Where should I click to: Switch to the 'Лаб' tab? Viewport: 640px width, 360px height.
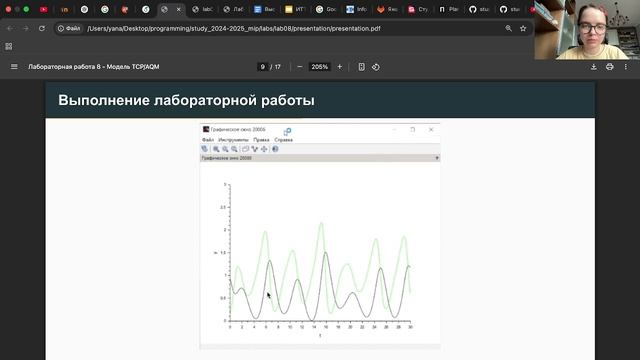233,9
